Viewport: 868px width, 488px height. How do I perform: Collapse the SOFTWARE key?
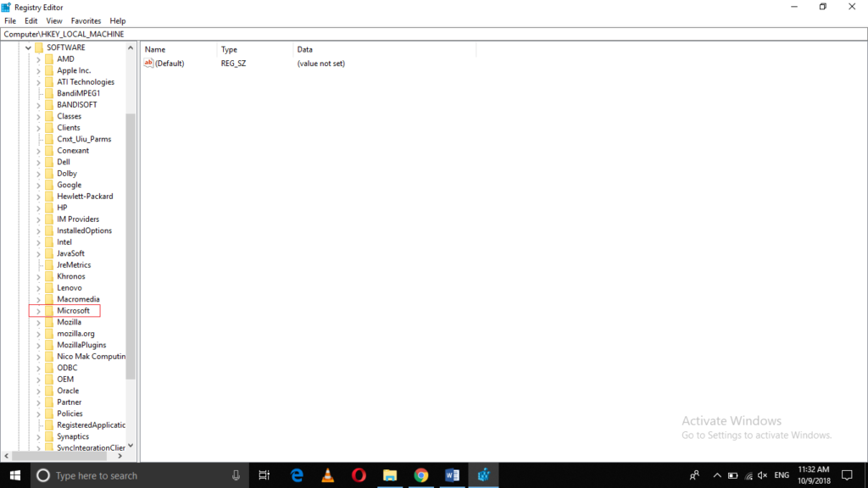point(28,47)
